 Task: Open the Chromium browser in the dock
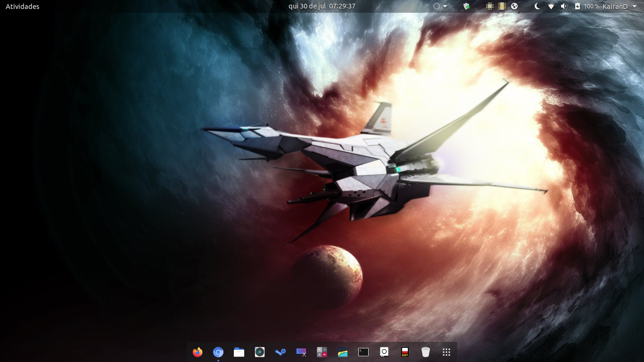click(x=218, y=352)
